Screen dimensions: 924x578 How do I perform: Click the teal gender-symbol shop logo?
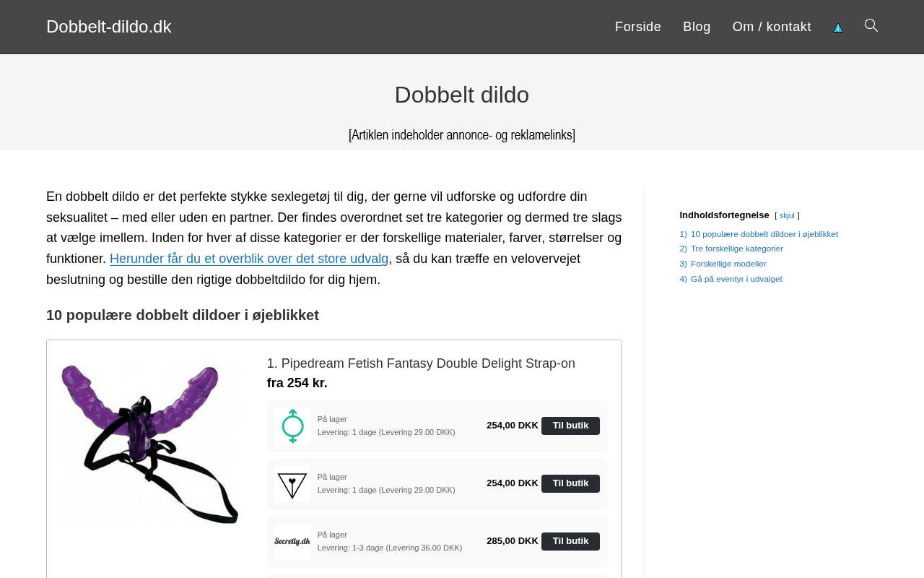pyautogui.click(x=292, y=426)
